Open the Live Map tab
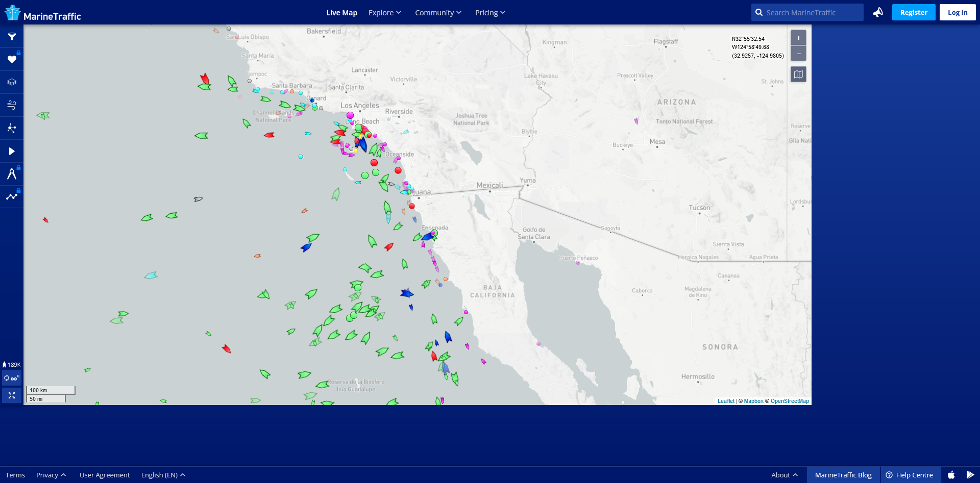 pyautogui.click(x=342, y=13)
